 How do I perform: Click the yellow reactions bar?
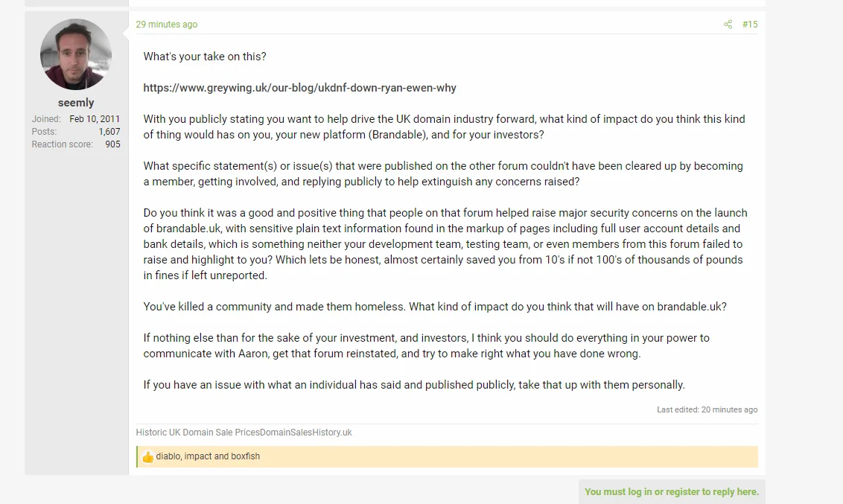coord(447,456)
